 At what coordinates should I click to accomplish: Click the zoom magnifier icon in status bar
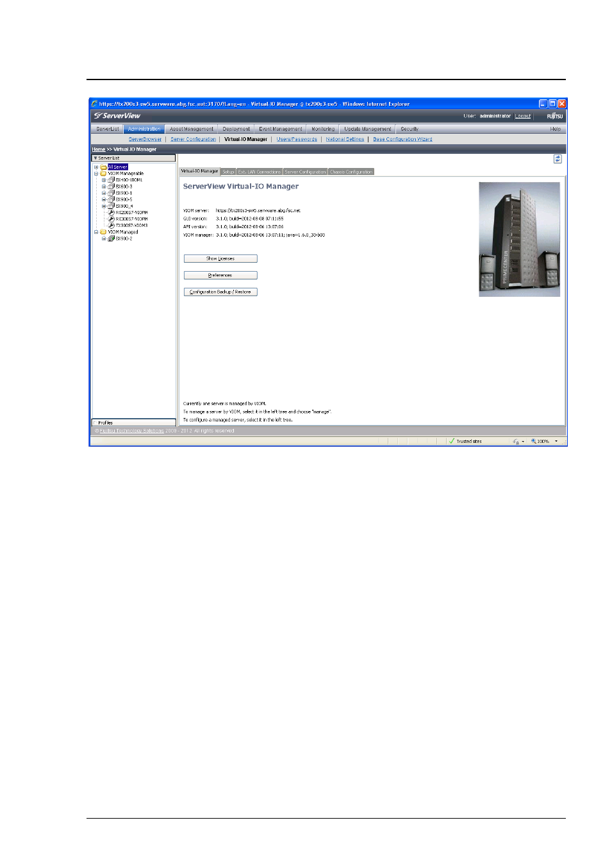tap(533, 441)
